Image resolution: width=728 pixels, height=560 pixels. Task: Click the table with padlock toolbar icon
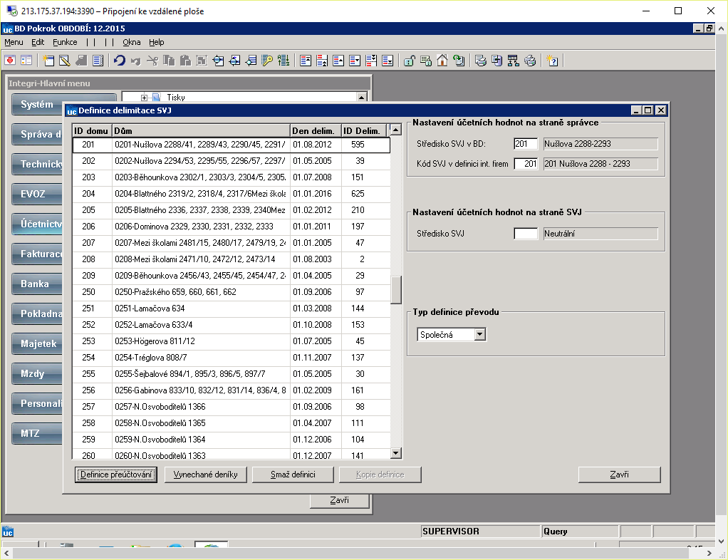426,61
